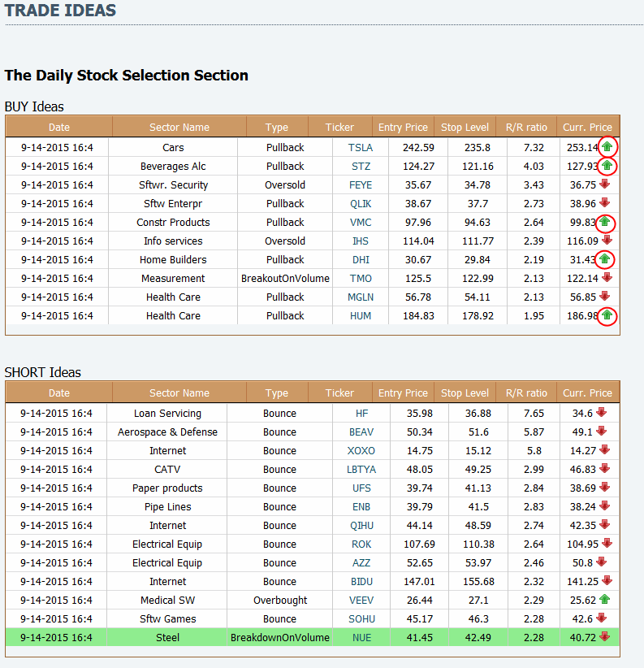Click the red down arrow in ENB row
Viewport: 644px width, 668px height.
[604, 506]
